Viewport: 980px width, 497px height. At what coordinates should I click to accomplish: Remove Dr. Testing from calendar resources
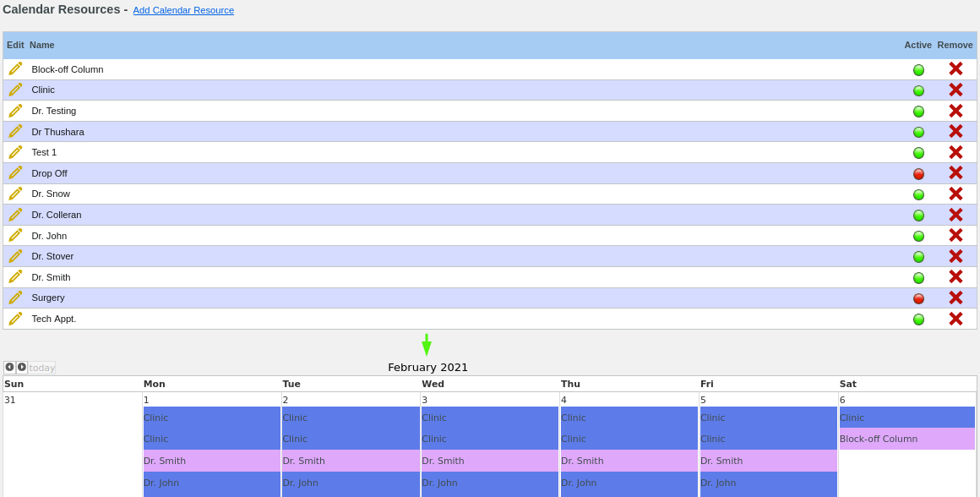[x=955, y=111]
